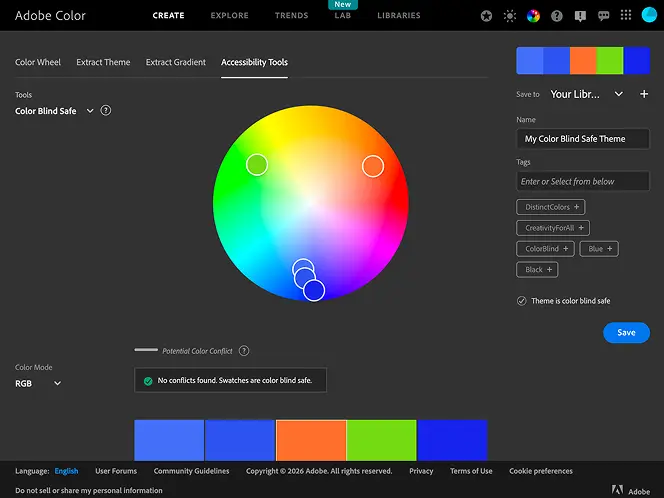Show help for Color Blind Safe tool
Screen dimensions: 664x498
(106, 111)
